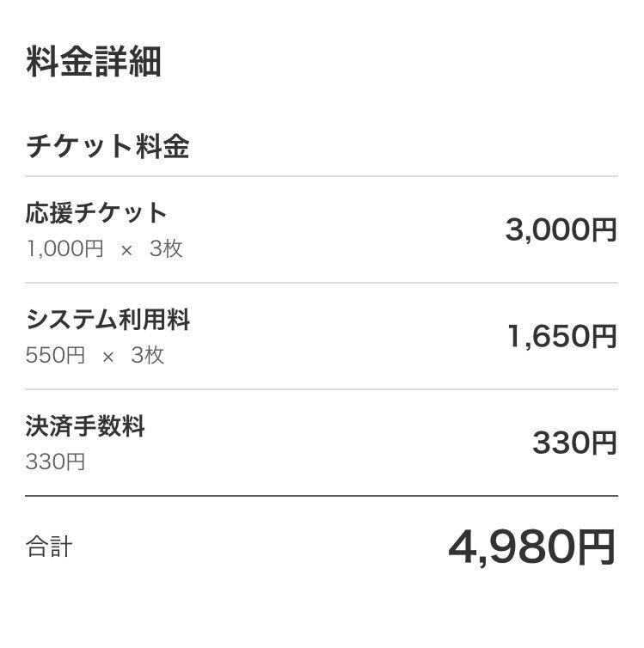Image resolution: width=644 pixels, height=648 pixels.
Task: Tap the 3枚 quantity under システム利用料
Action: 147,356
